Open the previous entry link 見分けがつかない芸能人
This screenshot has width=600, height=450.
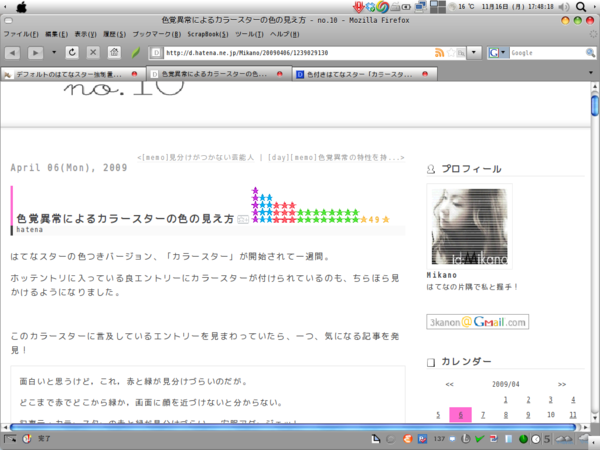click(x=196, y=157)
